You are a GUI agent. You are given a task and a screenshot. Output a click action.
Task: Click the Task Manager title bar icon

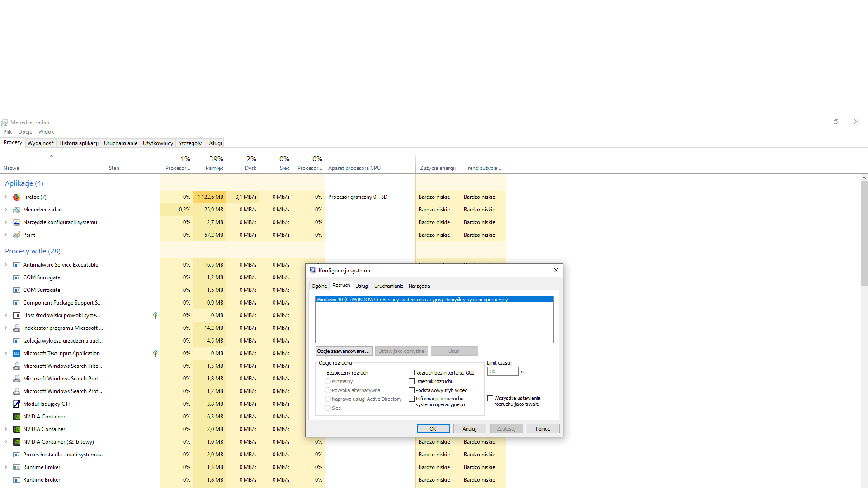coord(5,122)
